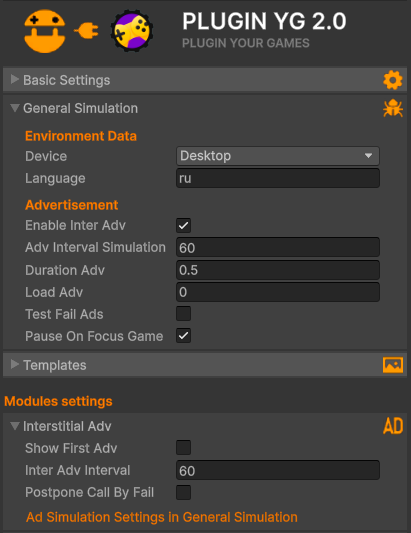Image resolution: width=411 pixels, height=533 pixels.
Task: Uncheck the Enable Inter Adv checkbox
Action: point(184,225)
